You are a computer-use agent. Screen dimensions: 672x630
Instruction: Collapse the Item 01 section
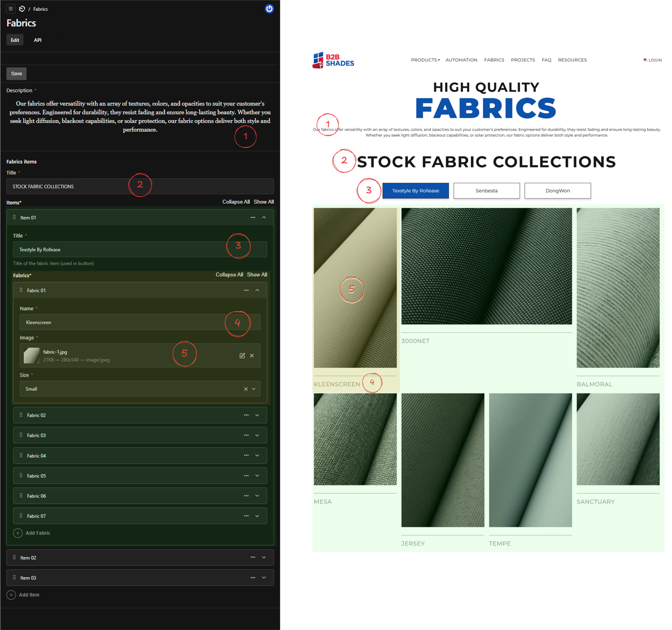coord(264,217)
